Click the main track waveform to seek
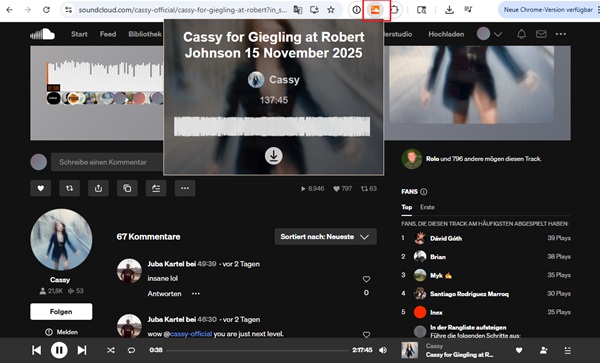 [105, 75]
